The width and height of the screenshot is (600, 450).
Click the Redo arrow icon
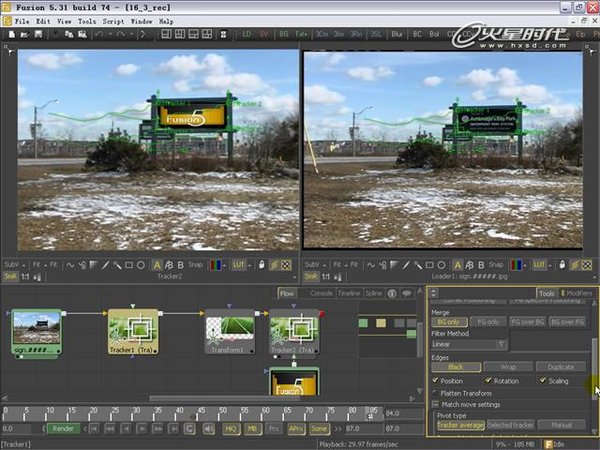click(x=121, y=34)
